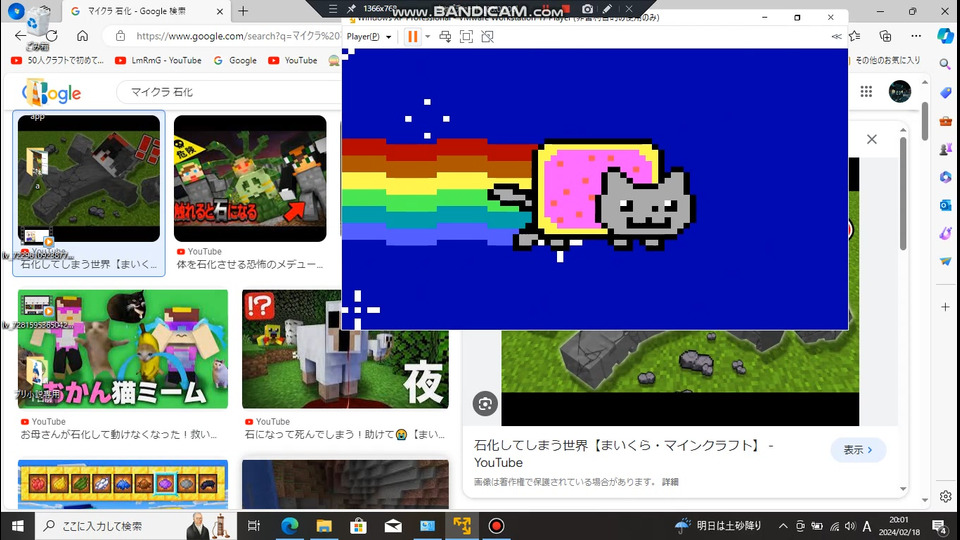Click the Google logo on the search page

(x=51, y=92)
